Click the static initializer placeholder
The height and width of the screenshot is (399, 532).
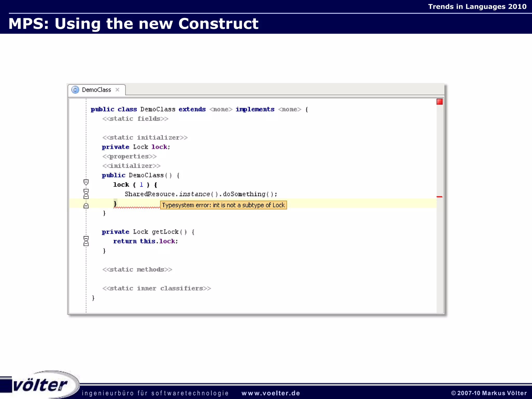pos(145,137)
